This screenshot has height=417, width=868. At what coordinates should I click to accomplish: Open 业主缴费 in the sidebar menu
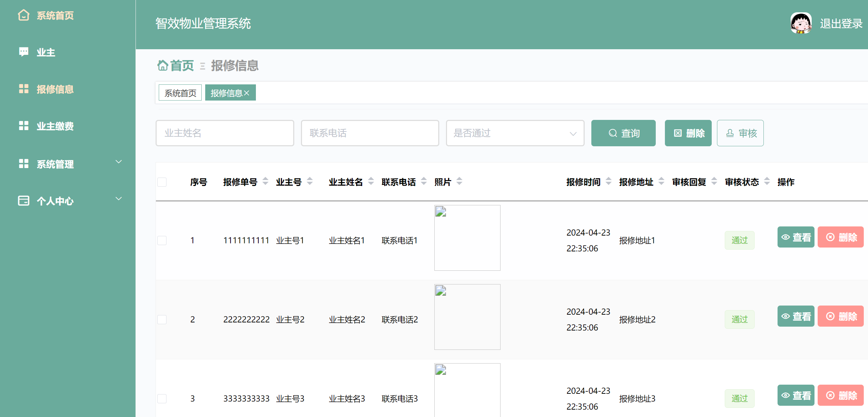click(x=55, y=126)
